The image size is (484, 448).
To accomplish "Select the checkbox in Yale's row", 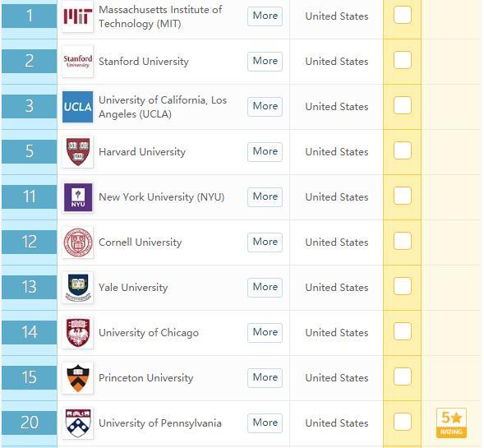I will [x=402, y=286].
